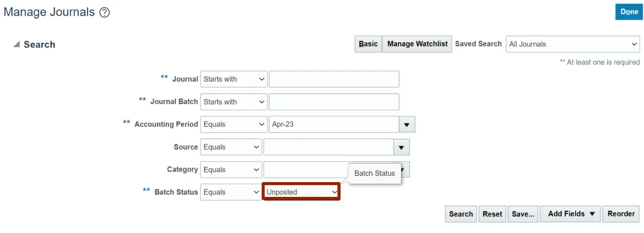This screenshot has height=233, width=644.
Task: Open Source operator Equals dropdown
Action: pyautogui.click(x=231, y=148)
